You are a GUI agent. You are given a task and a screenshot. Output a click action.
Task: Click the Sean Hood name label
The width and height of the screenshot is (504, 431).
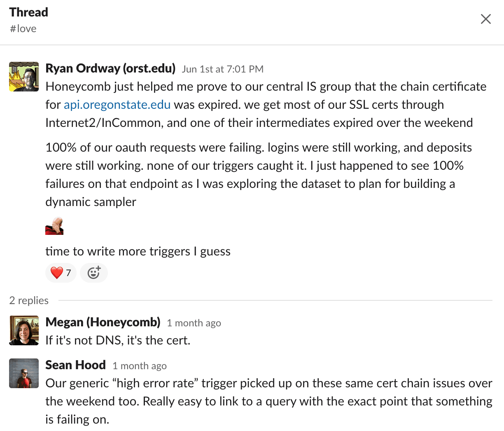pos(75,365)
